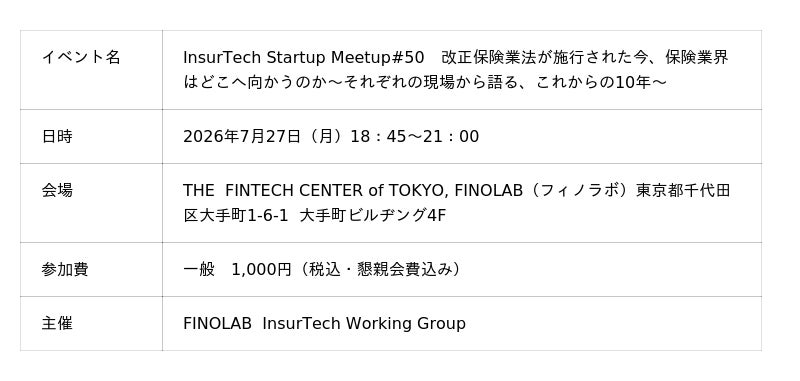Click the address 大手町1-6-1
This screenshot has height=381, width=800.
[244, 215]
